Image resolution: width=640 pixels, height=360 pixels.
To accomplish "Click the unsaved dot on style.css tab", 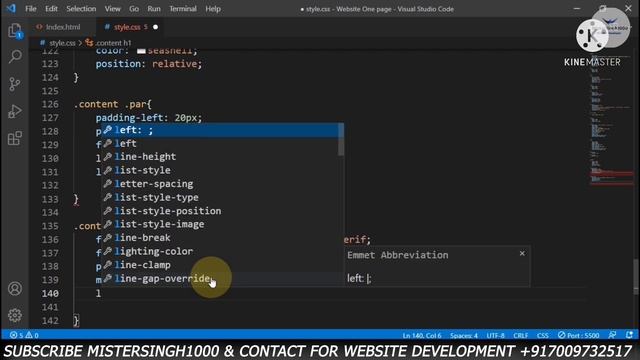I will point(156,27).
